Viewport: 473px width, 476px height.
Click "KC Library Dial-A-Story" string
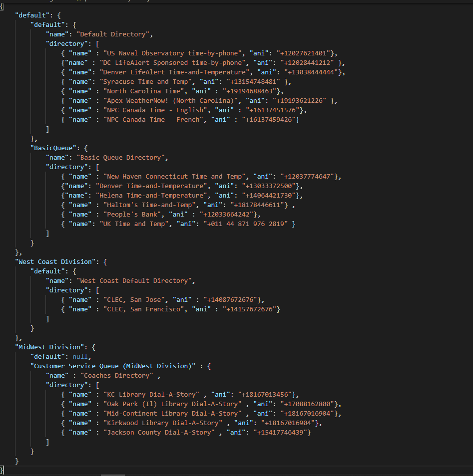[151, 395]
